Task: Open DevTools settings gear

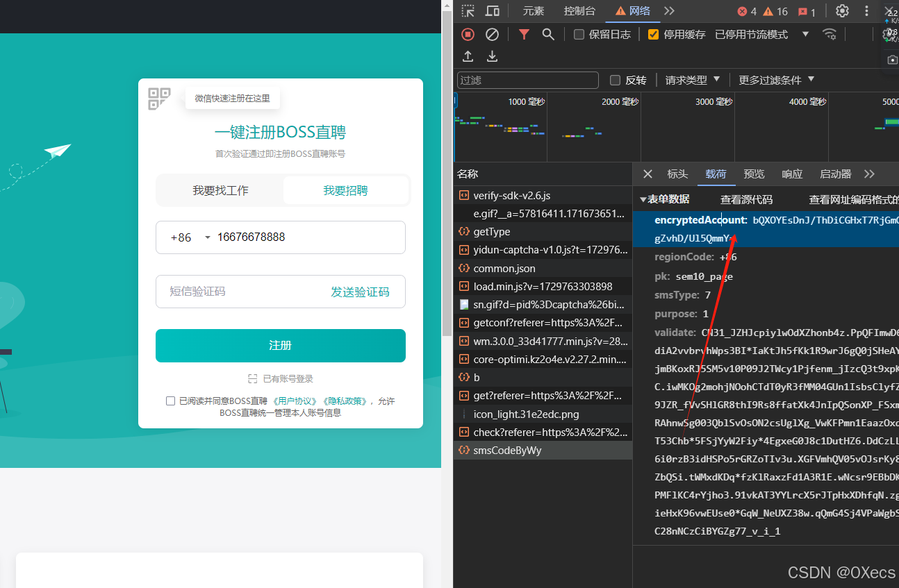Action: [x=842, y=11]
